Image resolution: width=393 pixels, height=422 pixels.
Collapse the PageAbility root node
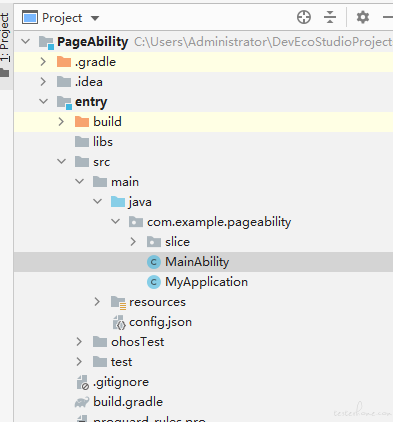tap(26, 42)
